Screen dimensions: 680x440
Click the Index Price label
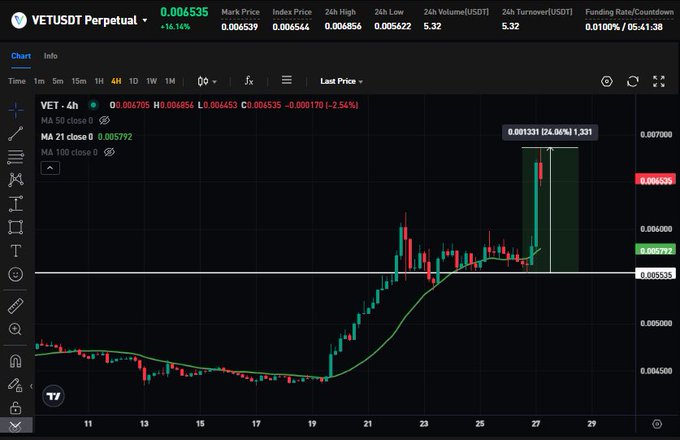click(292, 12)
